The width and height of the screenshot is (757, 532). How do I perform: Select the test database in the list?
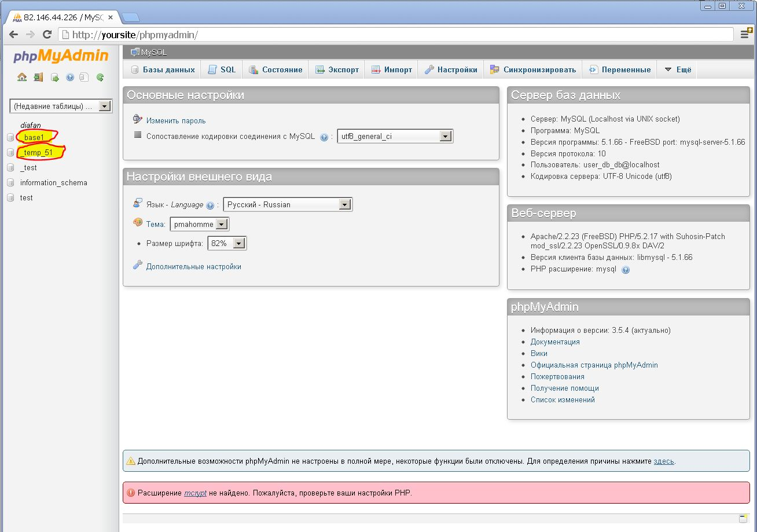pos(27,198)
